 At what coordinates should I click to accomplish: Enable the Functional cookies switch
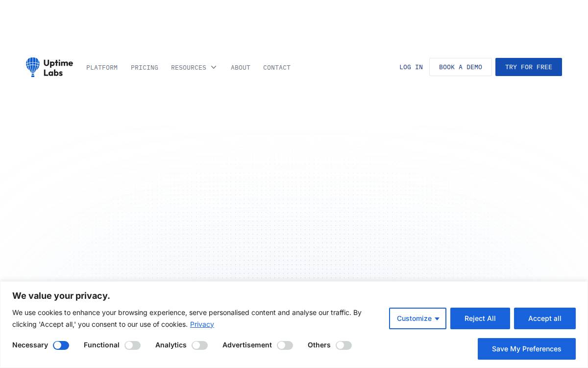tap(133, 345)
